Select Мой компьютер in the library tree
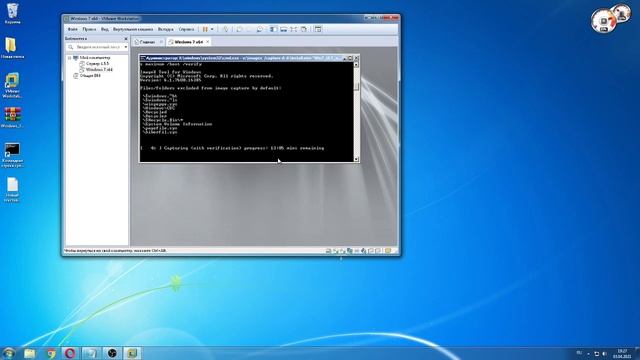The image size is (640, 360). (x=94, y=58)
